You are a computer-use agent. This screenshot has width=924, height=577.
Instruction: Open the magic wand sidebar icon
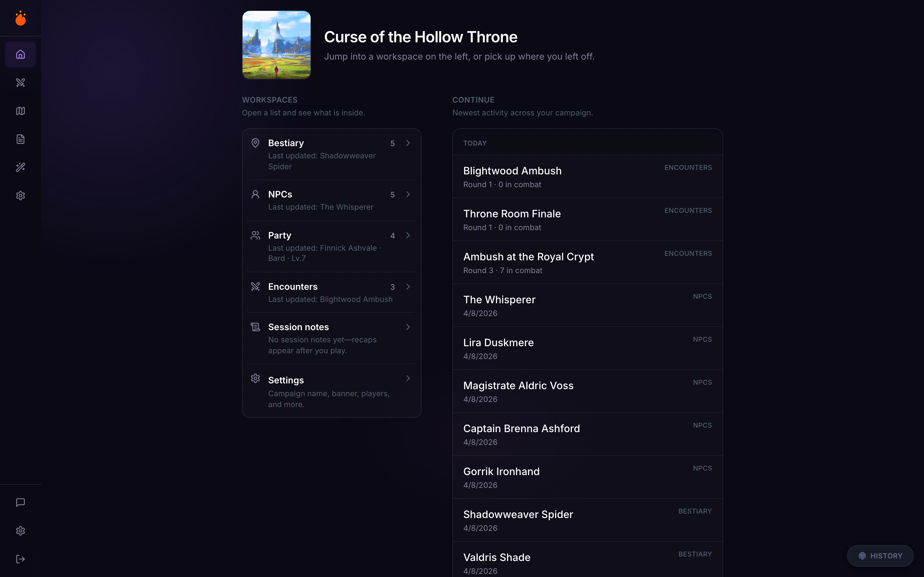20,167
